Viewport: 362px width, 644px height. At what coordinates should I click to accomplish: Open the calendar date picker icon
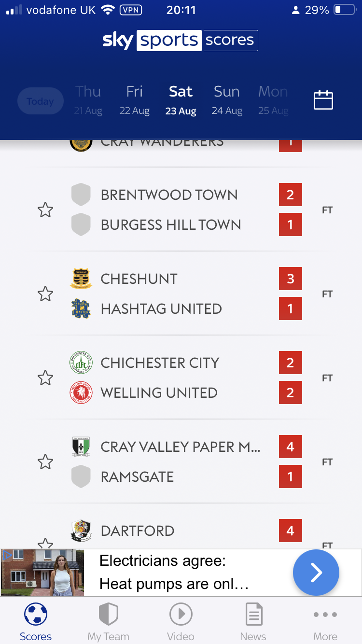(323, 100)
